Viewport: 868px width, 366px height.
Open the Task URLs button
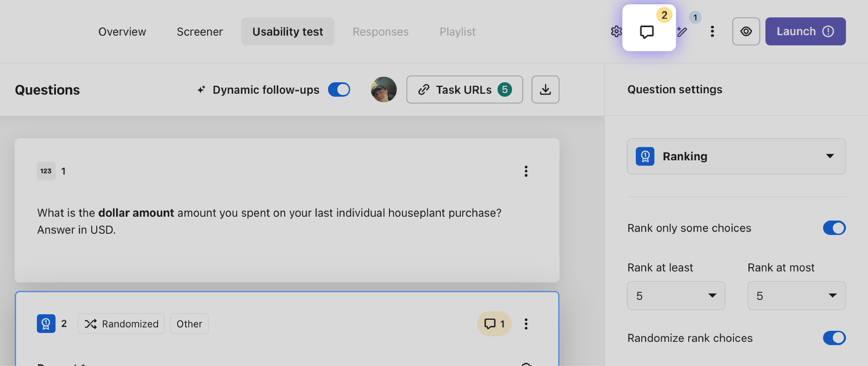point(465,89)
